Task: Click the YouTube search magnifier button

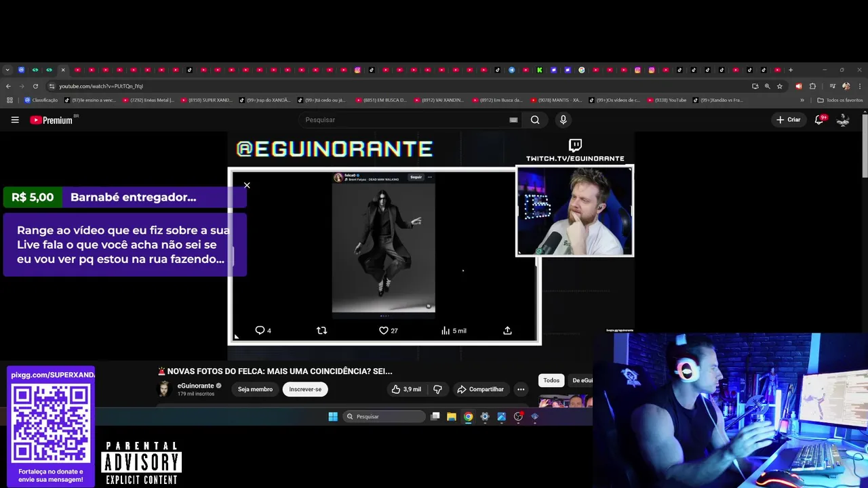Action: pos(535,120)
